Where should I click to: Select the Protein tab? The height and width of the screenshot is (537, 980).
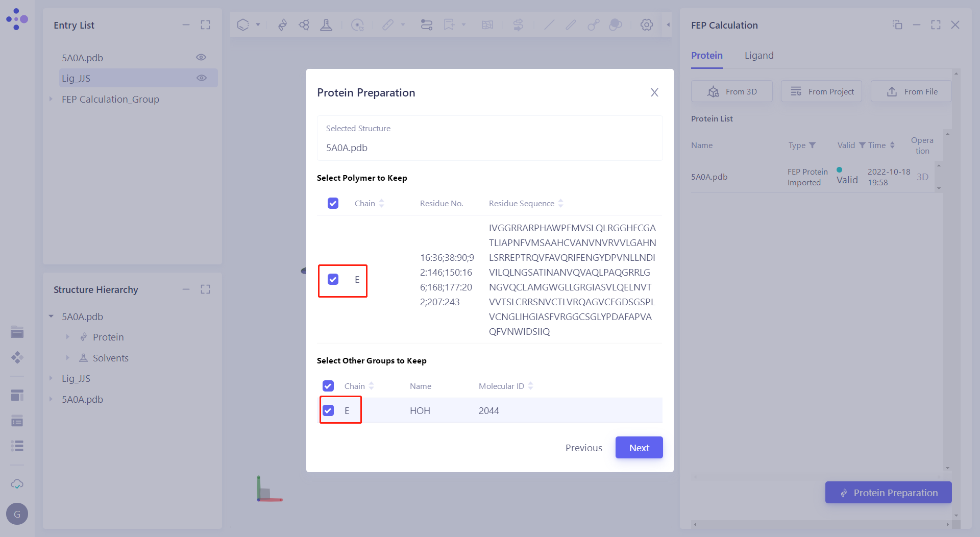706,56
